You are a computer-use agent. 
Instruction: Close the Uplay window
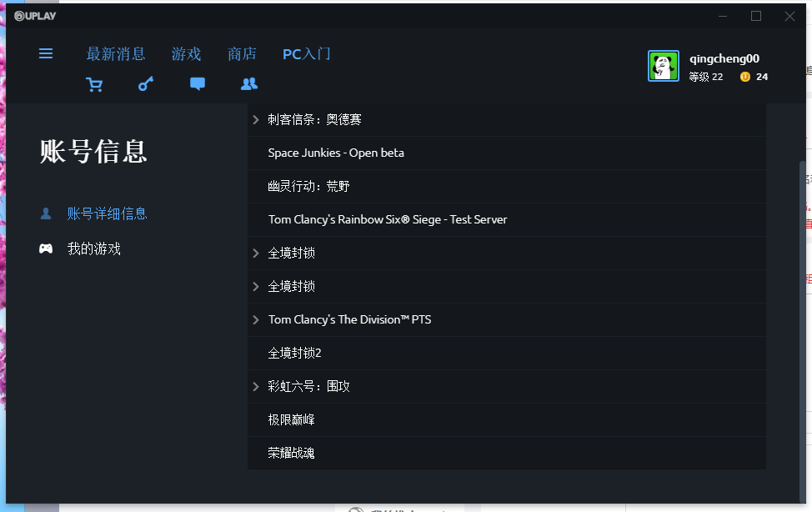(x=789, y=16)
